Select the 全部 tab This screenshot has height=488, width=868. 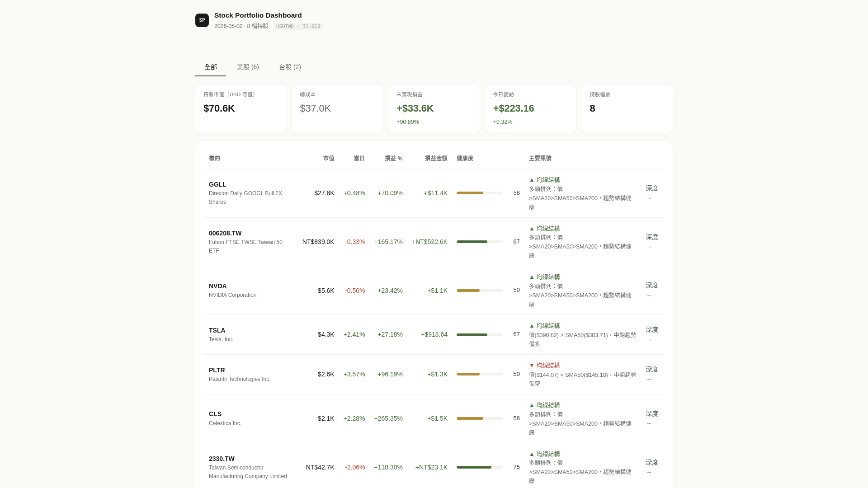211,67
